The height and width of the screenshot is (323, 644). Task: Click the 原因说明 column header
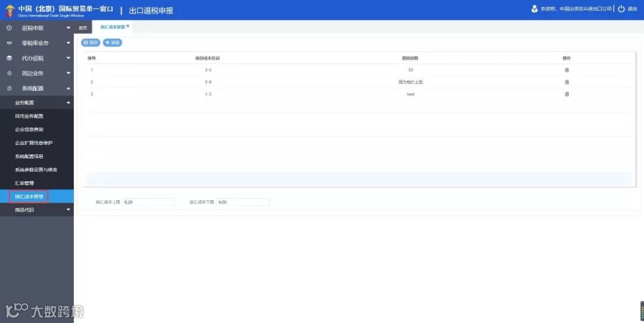pyautogui.click(x=410, y=58)
